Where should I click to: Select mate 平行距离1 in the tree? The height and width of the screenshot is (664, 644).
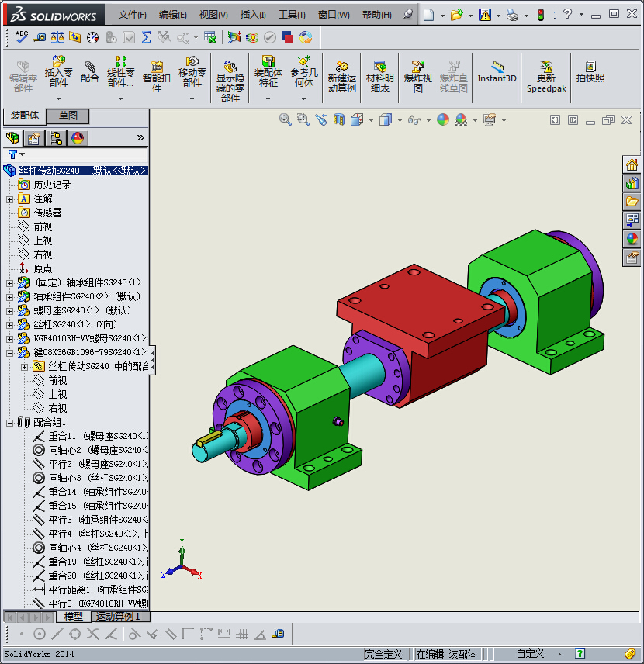click(x=98, y=590)
